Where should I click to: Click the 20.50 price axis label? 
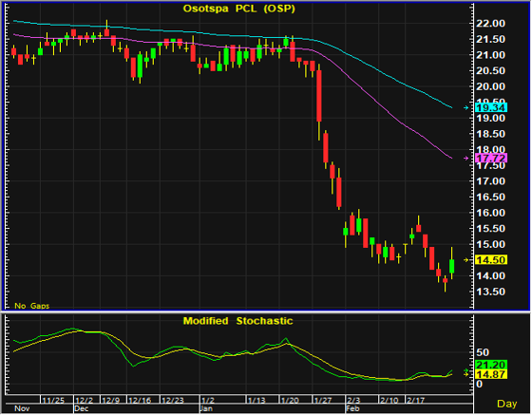tap(490, 71)
